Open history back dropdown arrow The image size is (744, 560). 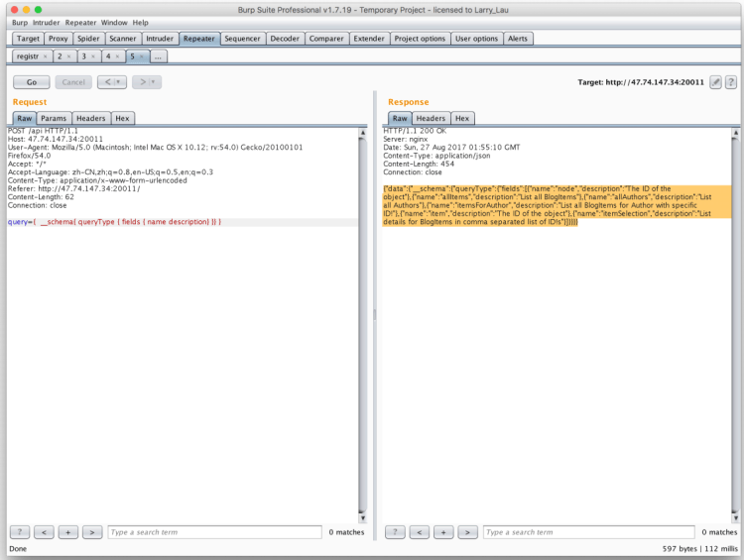(120, 82)
